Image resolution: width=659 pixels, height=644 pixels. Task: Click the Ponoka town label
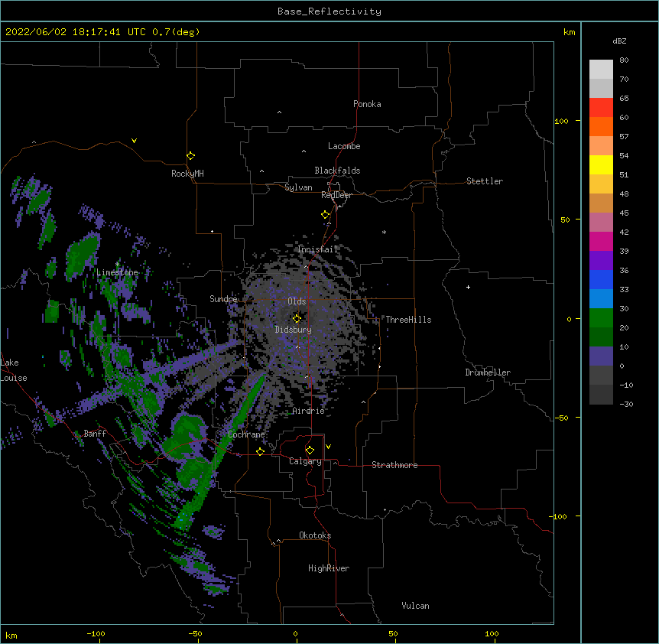pyautogui.click(x=367, y=104)
